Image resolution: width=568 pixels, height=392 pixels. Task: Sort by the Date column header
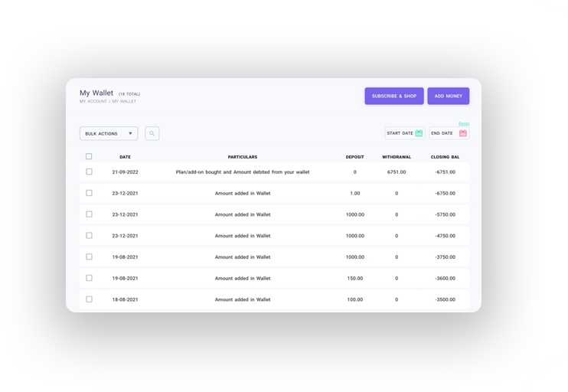(x=125, y=157)
